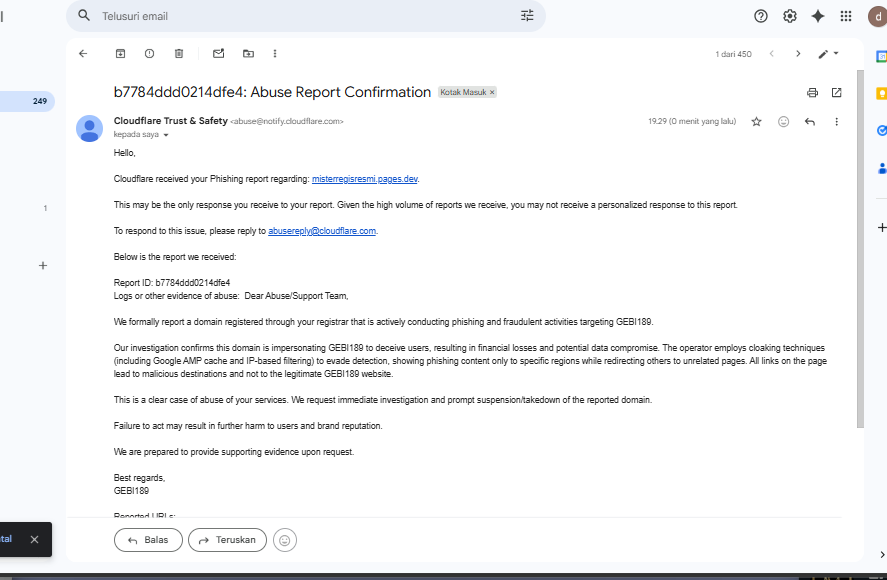Open Google Tasks side panel
Viewport: 887px width, 580px height.
click(x=881, y=131)
